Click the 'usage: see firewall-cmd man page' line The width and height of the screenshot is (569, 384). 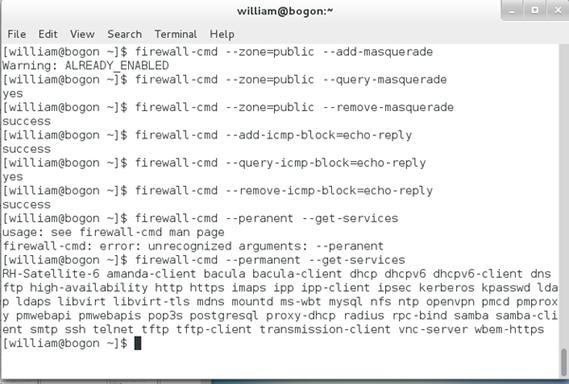point(113,232)
